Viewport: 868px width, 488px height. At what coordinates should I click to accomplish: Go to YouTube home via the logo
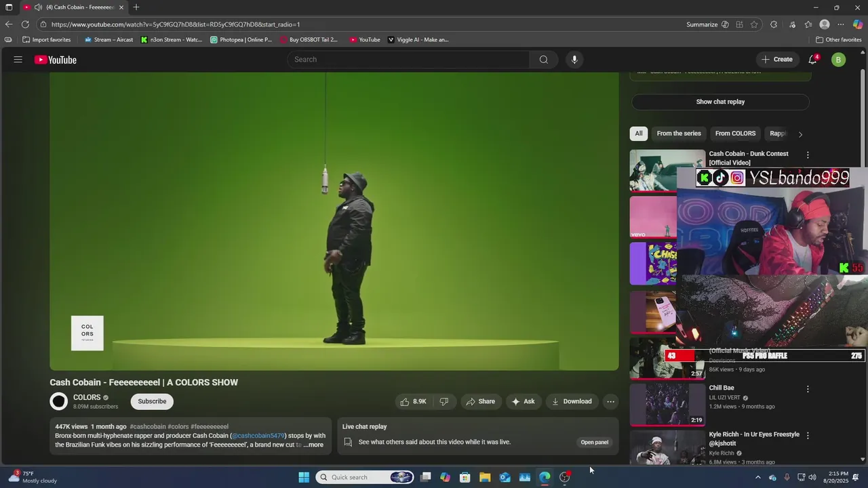[56, 60]
